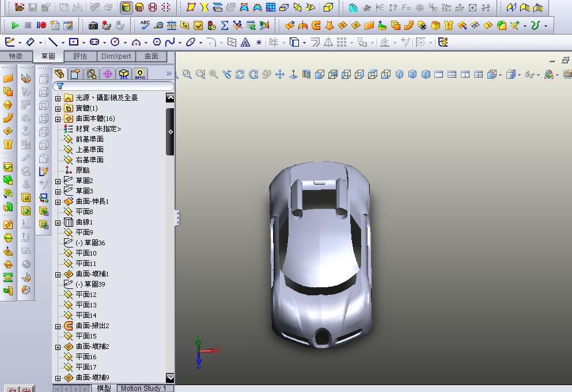Click the Open folder icon
The width and height of the screenshot is (572, 392).
(x=20, y=7)
